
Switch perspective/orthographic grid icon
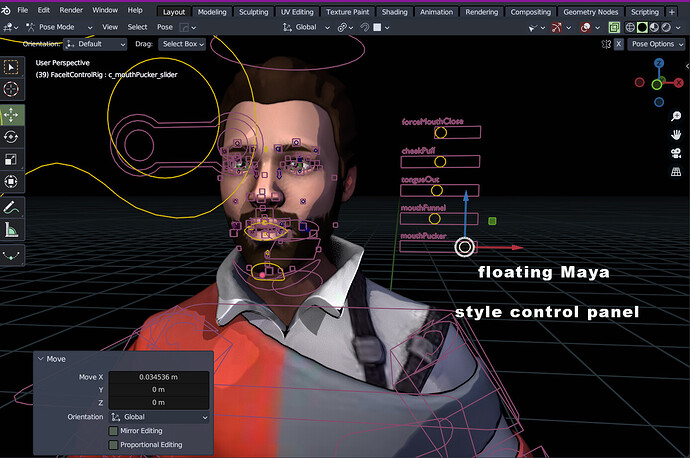pos(676,172)
